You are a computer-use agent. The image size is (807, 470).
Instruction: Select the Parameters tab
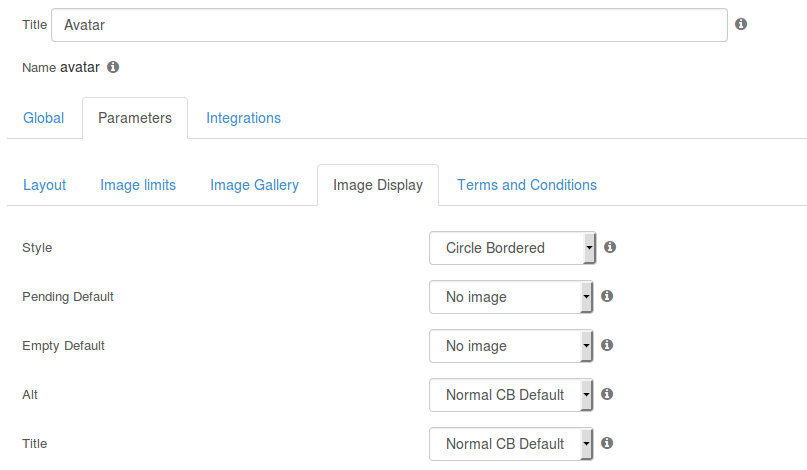click(x=135, y=118)
